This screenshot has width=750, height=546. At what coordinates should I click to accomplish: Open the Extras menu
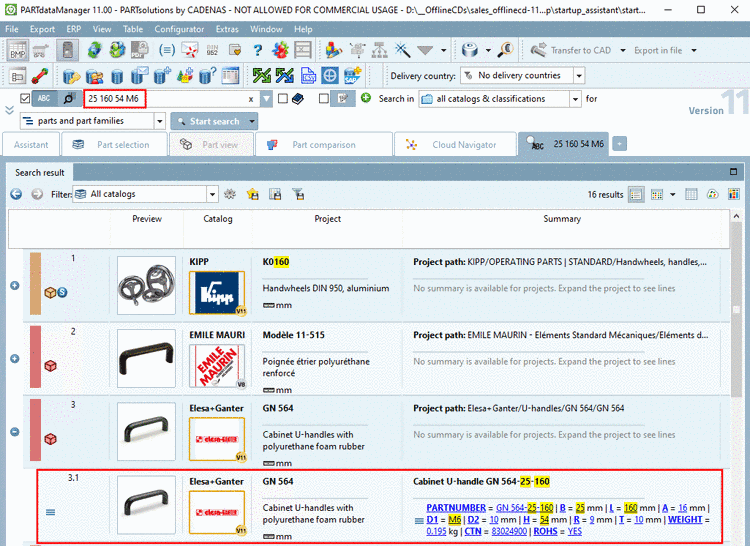(x=227, y=29)
